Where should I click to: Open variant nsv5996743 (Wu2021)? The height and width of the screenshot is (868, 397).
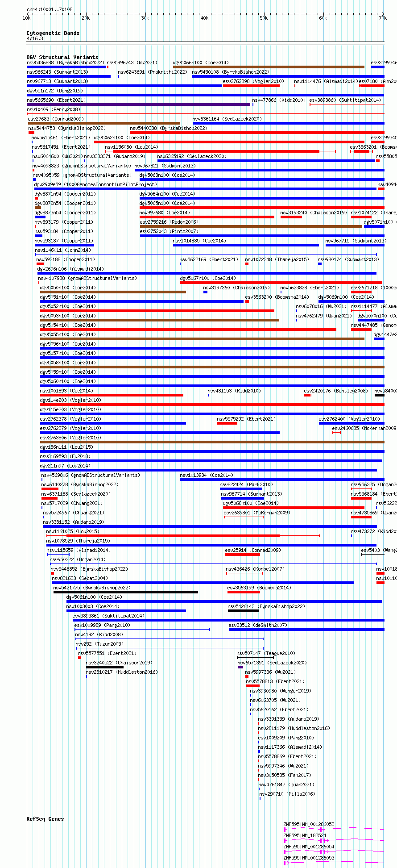(x=132, y=63)
